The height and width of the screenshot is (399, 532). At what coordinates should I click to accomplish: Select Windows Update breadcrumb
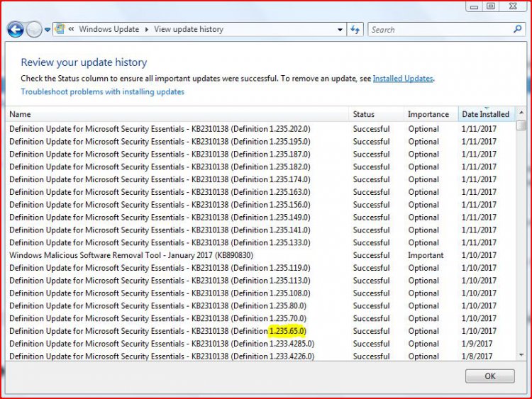coord(109,29)
